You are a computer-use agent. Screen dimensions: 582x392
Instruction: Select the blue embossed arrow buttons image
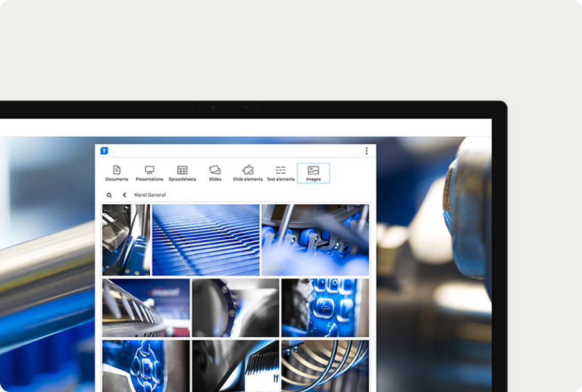point(325,308)
